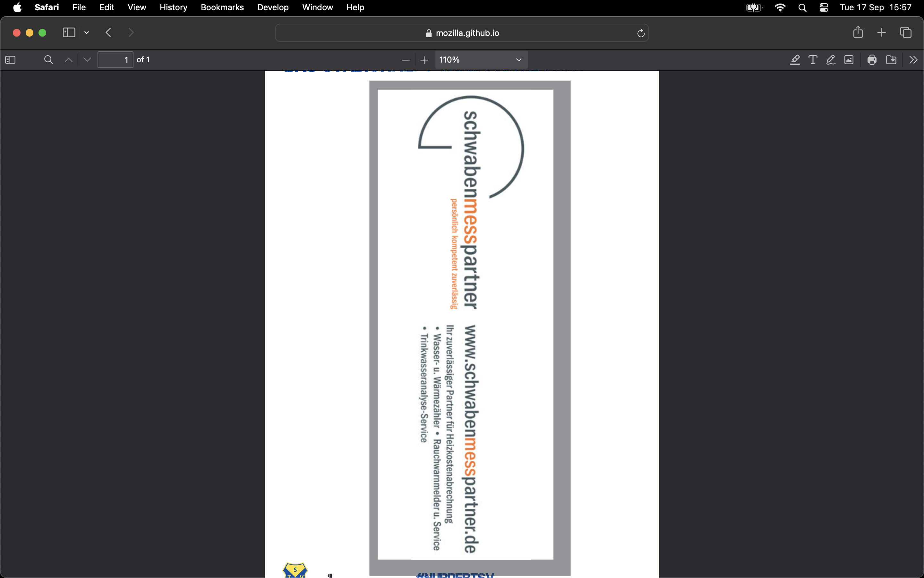Viewport: 924px width, 578px height.
Task: Open the Apple menu
Action: (x=17, y=7)
